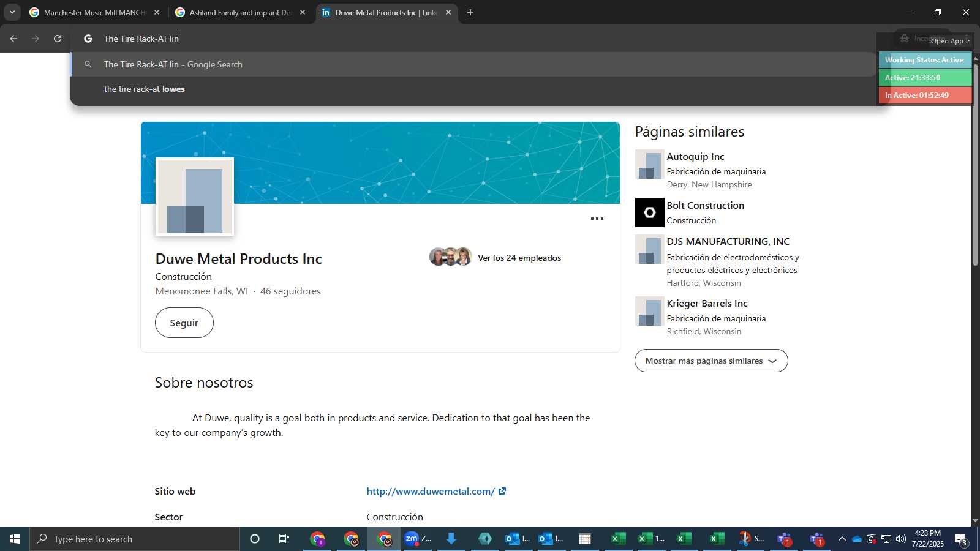Click the page vertical scrollbar

pyautogui.click(x=975, y=165)
